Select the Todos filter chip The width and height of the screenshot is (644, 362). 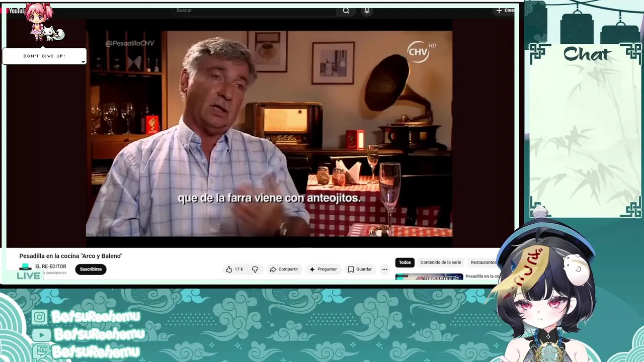point(405,262)
